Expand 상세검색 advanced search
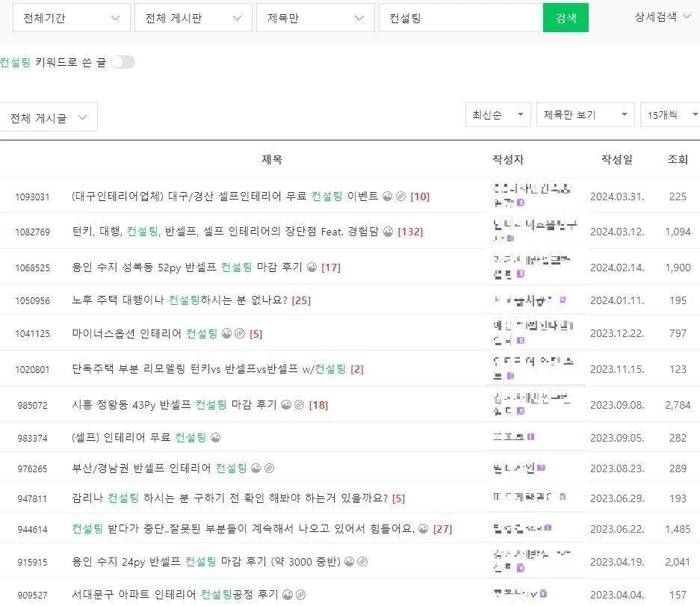 coord(663,17)
